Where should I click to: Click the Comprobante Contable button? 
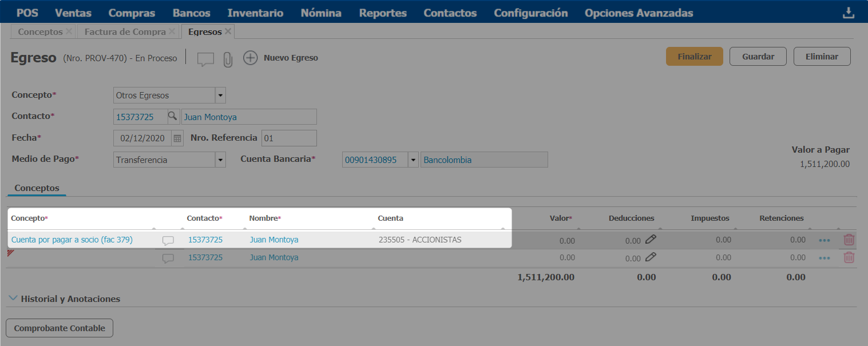pyautogui.click(x=60, y=328)
